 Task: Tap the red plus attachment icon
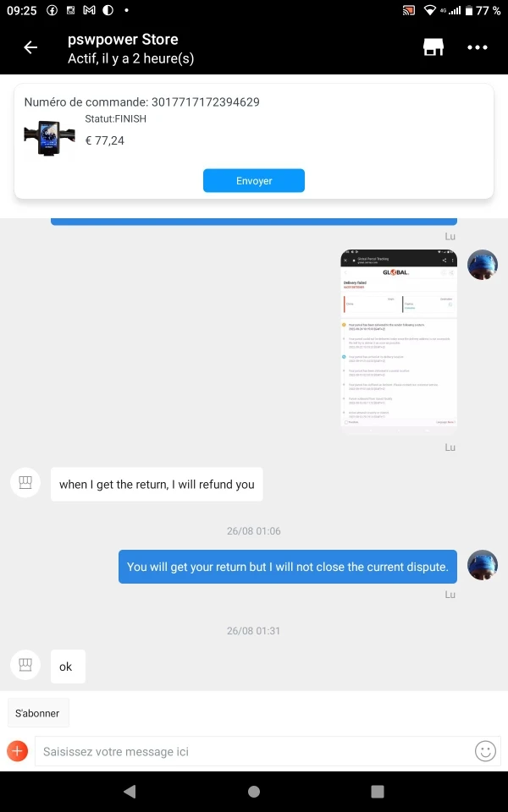pyautogui.click(x=17, y=750)
